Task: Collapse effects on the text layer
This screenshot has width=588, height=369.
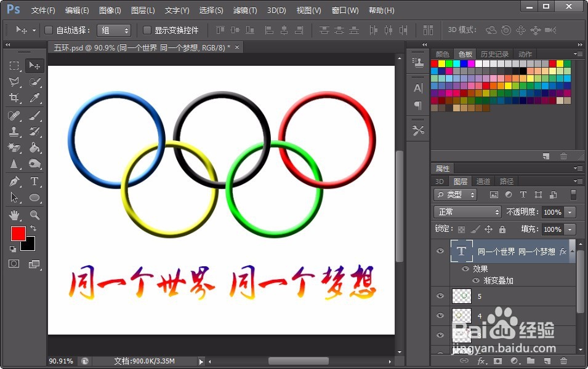Action: point(572,251)
